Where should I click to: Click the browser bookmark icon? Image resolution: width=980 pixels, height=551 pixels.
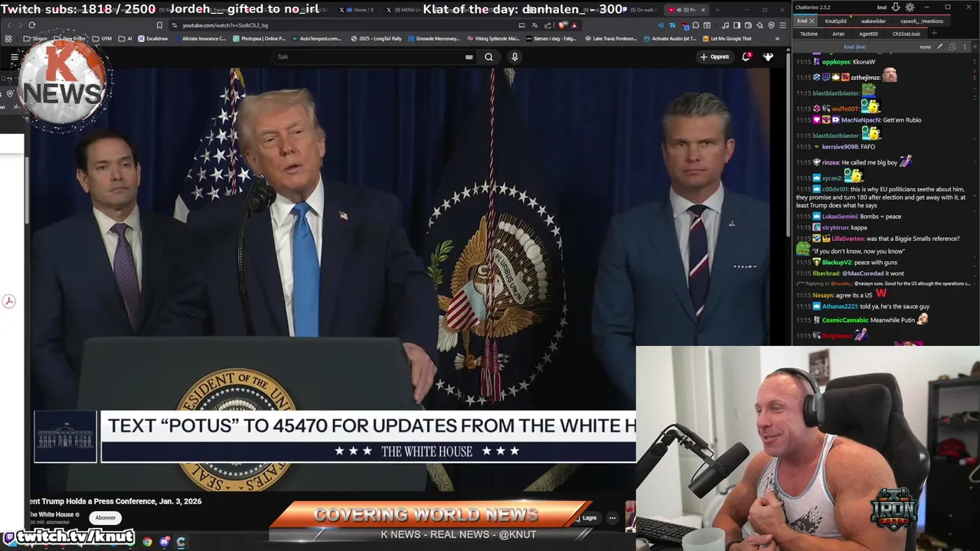[159, 25]
